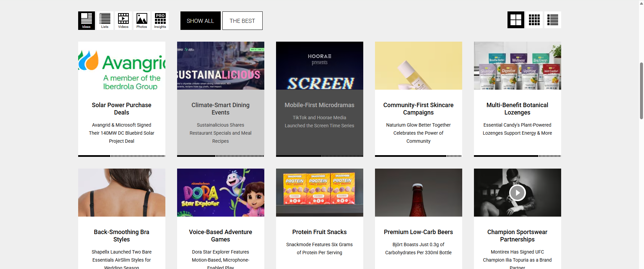The image size is (644, 269).
Task: Open the back-smoothing bra photo
Action: tap(122, 192)
